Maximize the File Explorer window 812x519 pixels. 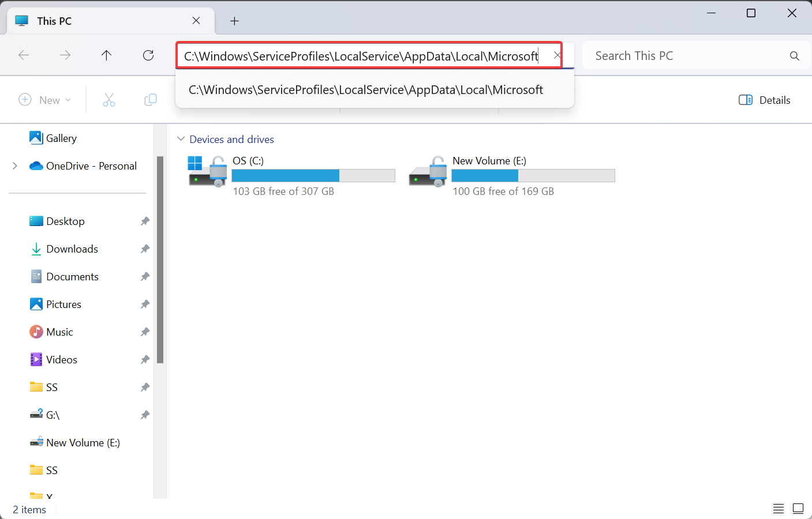point(751,13)
